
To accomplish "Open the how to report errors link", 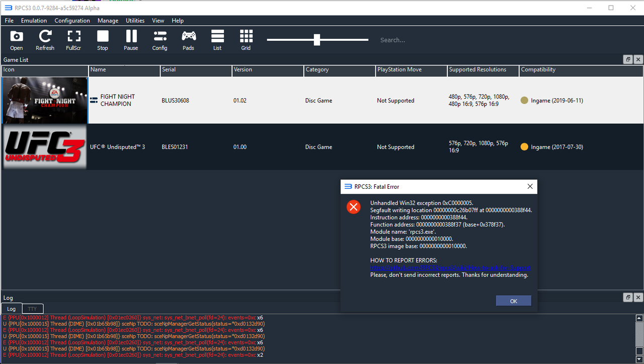I will click(x=450, y=268).
